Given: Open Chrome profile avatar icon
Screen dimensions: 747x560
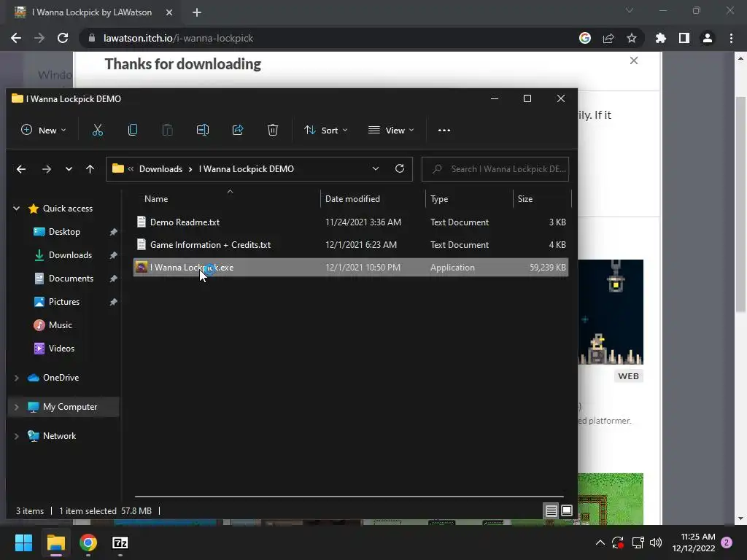Looking at the screenshot, I should click(x=708, y=38).
